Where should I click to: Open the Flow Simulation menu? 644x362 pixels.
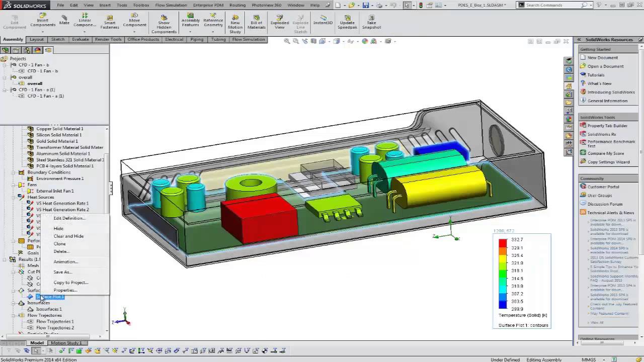tap(171, 5)
